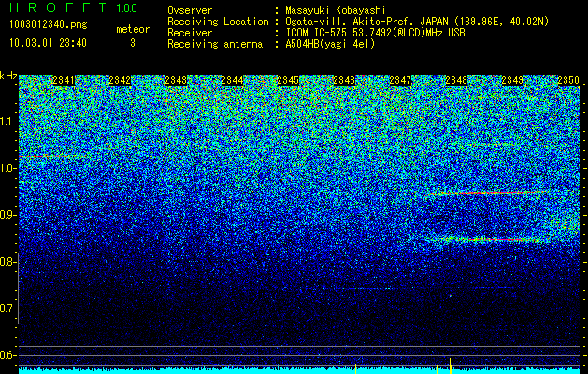588x374 pixels.
Task: Click the 0.9 frequency axis label
Action: (x=7, y=215)
